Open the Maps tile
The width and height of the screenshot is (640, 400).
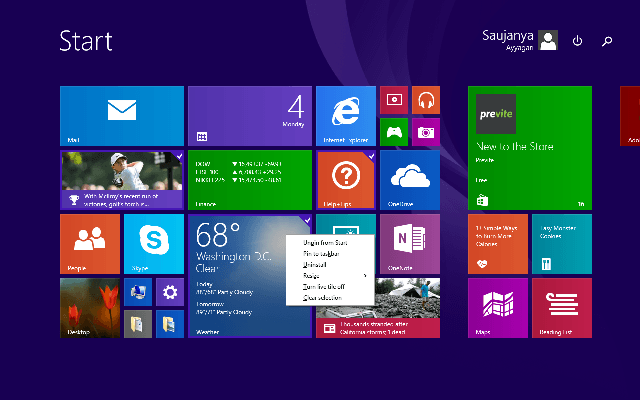pyautogui.click(x=498, y=308)
